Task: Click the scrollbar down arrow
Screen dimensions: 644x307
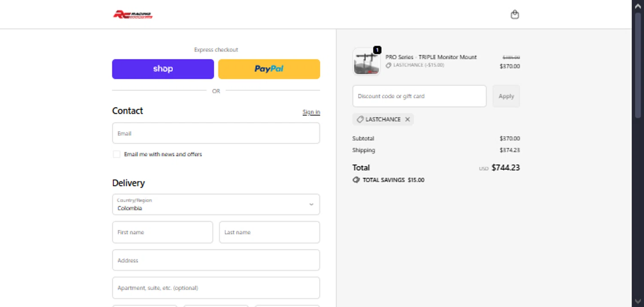Action: coord(638,301)
